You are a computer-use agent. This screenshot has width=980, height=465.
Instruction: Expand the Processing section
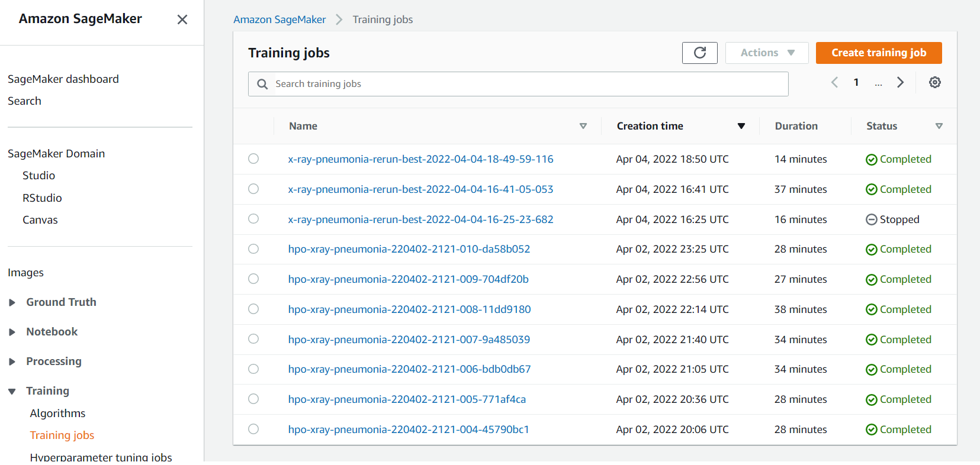click(12, 361)
